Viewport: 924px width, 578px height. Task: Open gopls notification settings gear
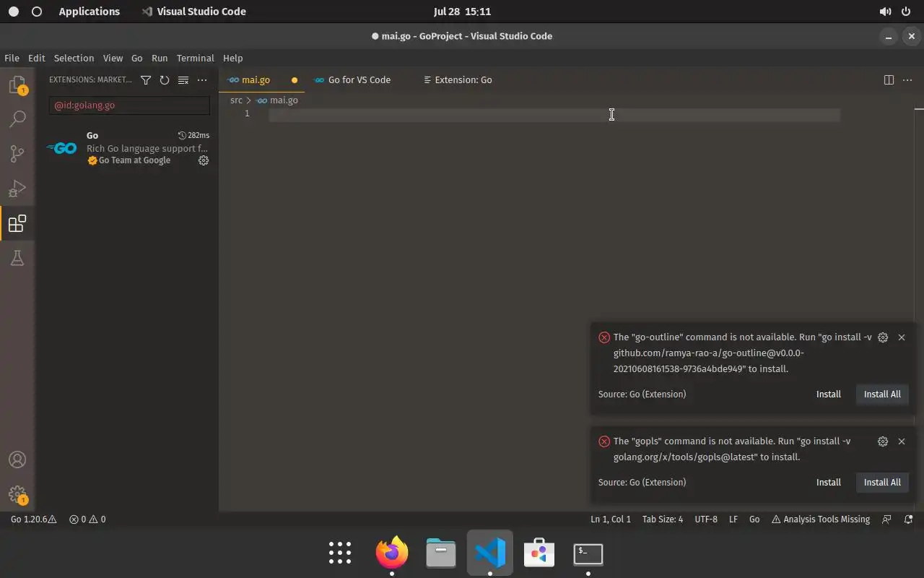point(883,441)
